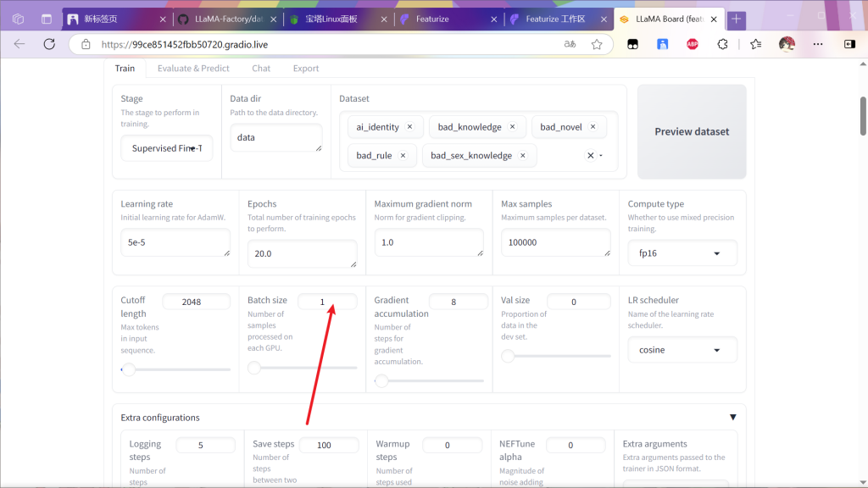Remove bad_knowledge dataset tag

(x=513, y=127)
